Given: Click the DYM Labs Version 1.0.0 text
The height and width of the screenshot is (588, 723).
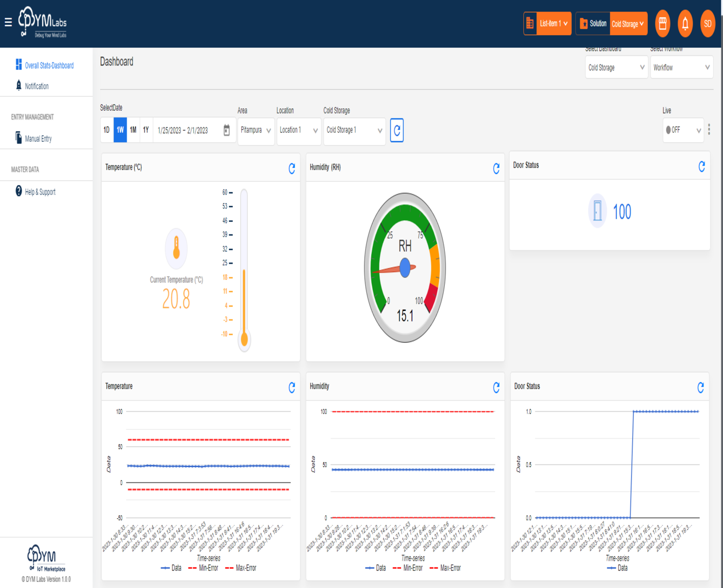Looking at the screenshot, I should click(46, 579).
